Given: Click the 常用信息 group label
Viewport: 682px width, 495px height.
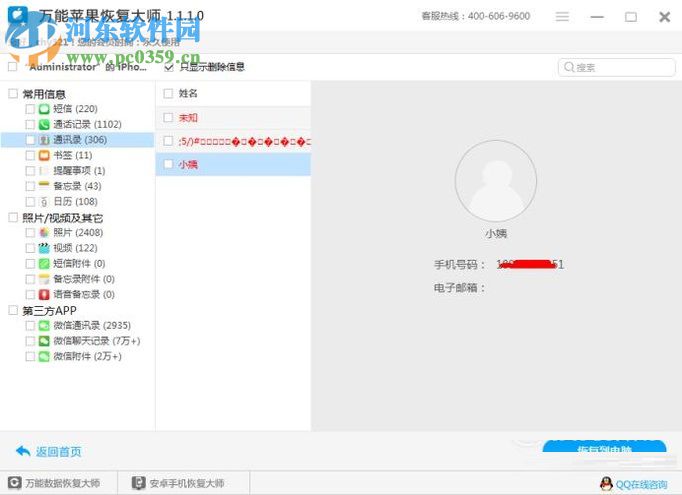Looking at the screenshot, I should point(44,94).
